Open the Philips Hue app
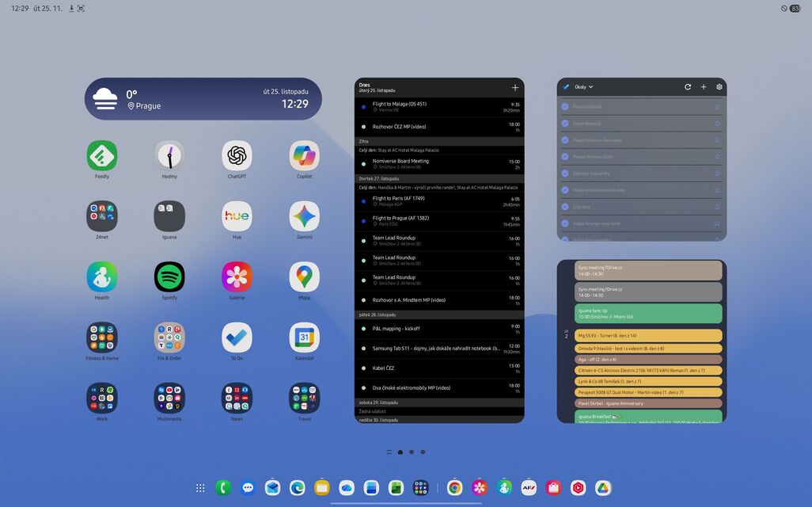 pos(237,214)
